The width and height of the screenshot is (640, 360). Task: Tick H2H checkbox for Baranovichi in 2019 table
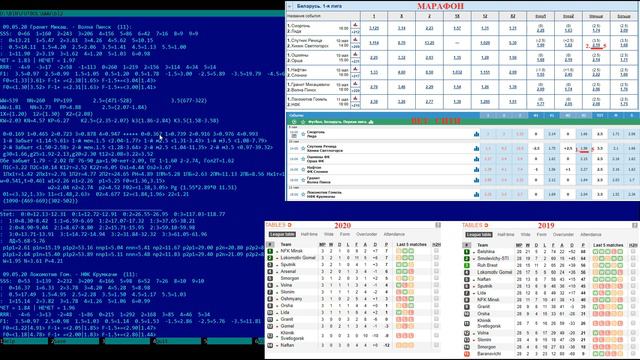point(633,354)
